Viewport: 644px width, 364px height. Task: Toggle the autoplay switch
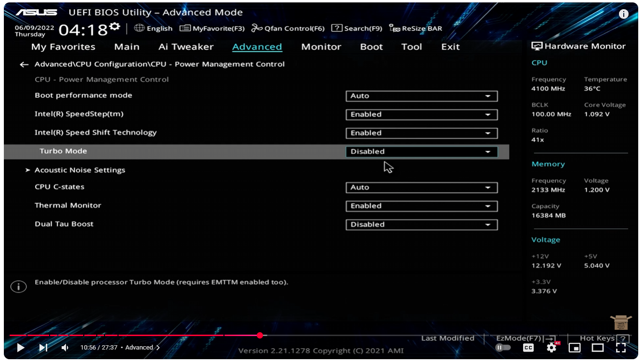click(x=503, y=347)
